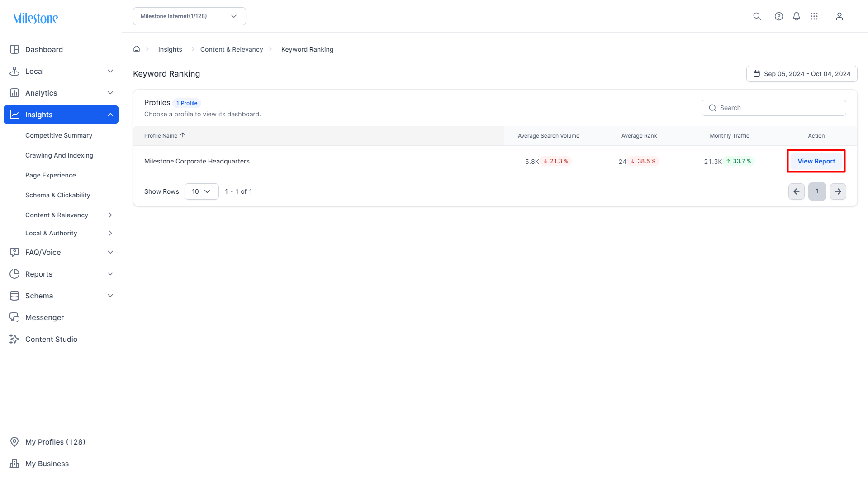Viewport: 868px width, 488px height.
Task: Click the FAQ/Voice sidebar icon
Action: point(14,252)
